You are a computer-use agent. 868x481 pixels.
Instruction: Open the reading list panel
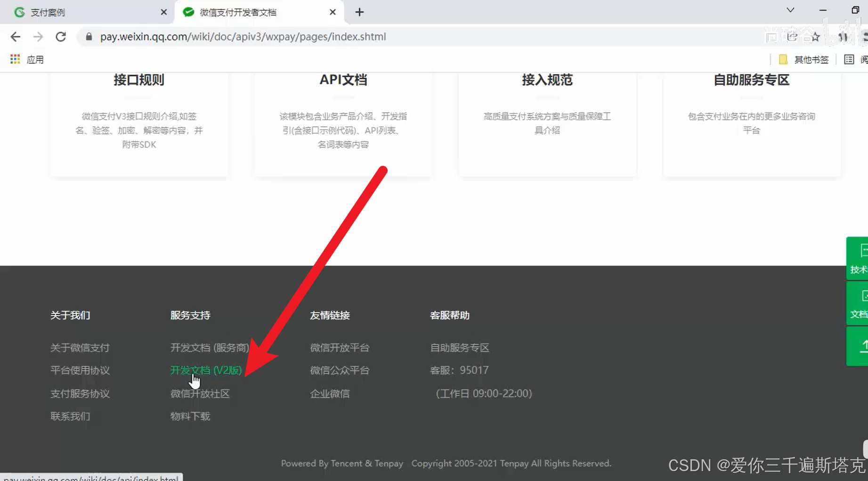(x=856, y=59)
